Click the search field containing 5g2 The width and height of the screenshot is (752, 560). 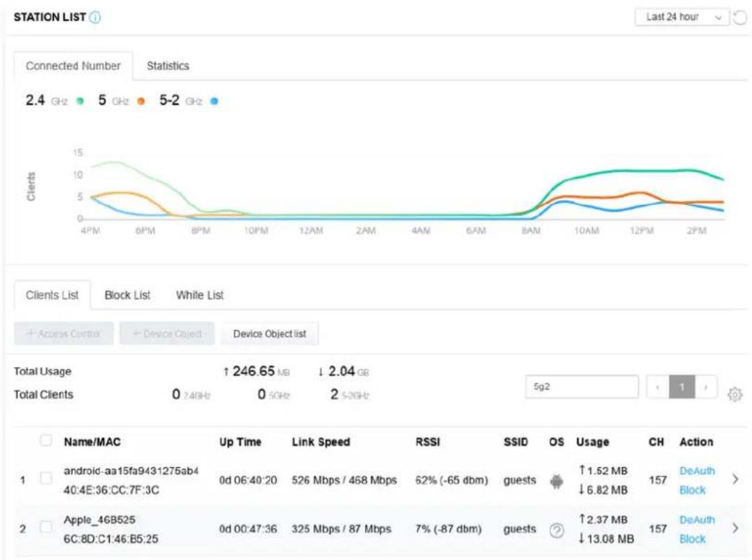tap(581, 387)
